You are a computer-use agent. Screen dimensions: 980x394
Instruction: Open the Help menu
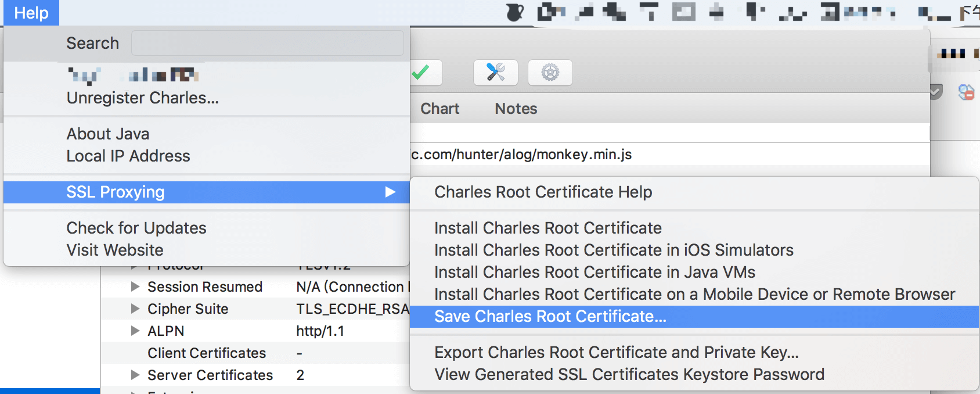tap(31, 13)
